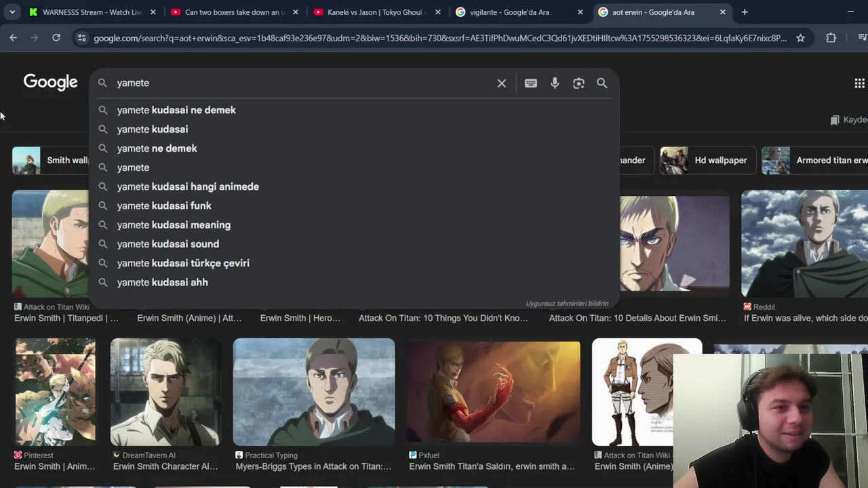Open the Titanpedi Erwin Smith thumbnail
Image resolution: width=868 pixels, height=488 pixels.
click(x=50, y=244)
